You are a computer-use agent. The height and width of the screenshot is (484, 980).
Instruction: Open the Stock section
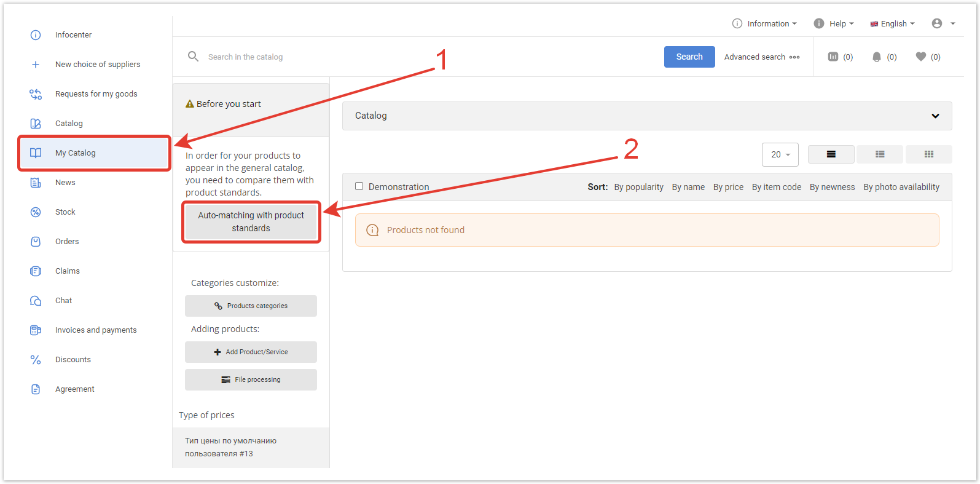pyautogui.click(x=65, y=212)
